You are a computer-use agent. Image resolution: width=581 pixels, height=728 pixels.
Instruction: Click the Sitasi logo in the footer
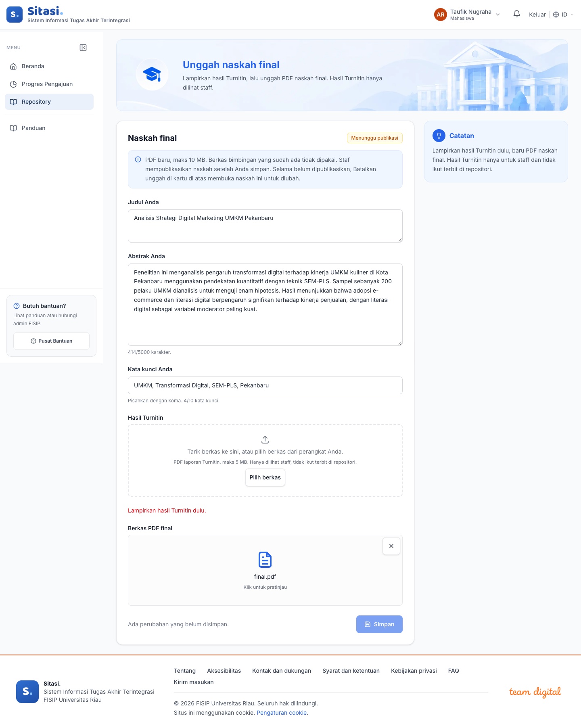27,692
